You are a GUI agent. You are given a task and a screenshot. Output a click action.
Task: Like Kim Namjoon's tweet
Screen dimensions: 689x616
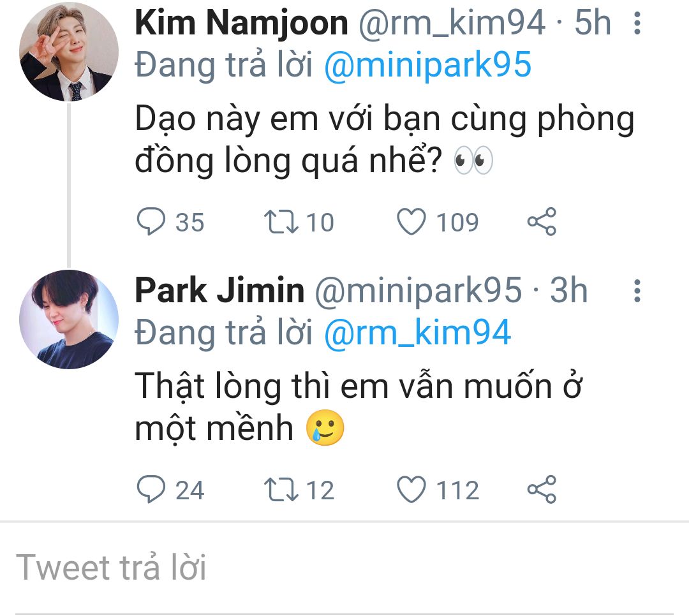coord(411,222)
